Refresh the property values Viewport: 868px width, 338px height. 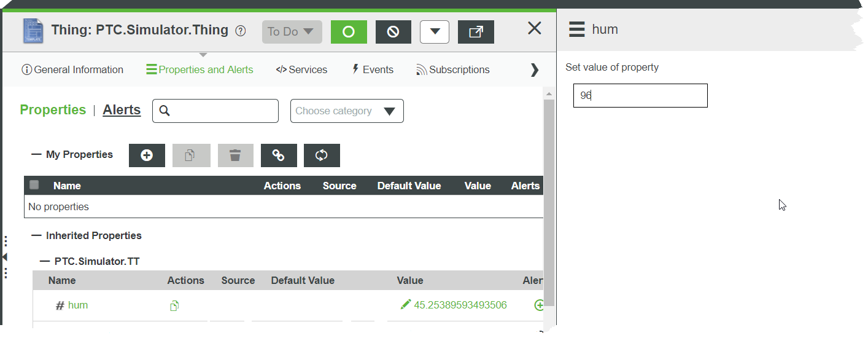click(322, 155)
